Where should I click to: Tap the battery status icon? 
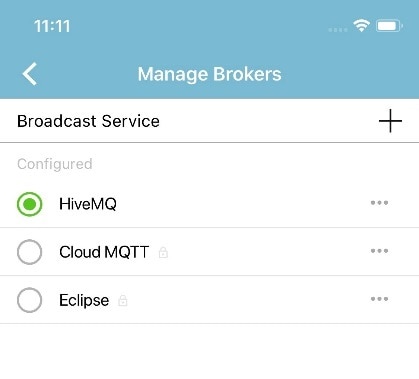coord(389,26)
